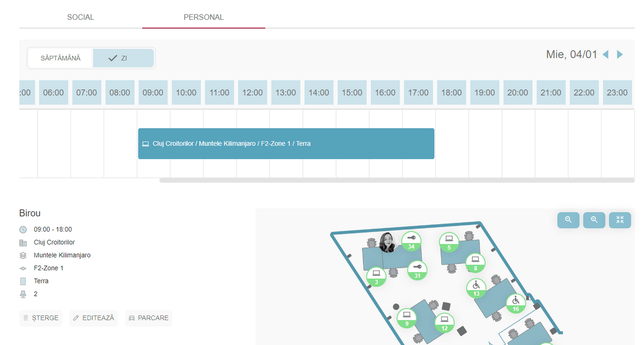Delete booking with ȘTERGE button
The image size is (644, 345).
41,318
